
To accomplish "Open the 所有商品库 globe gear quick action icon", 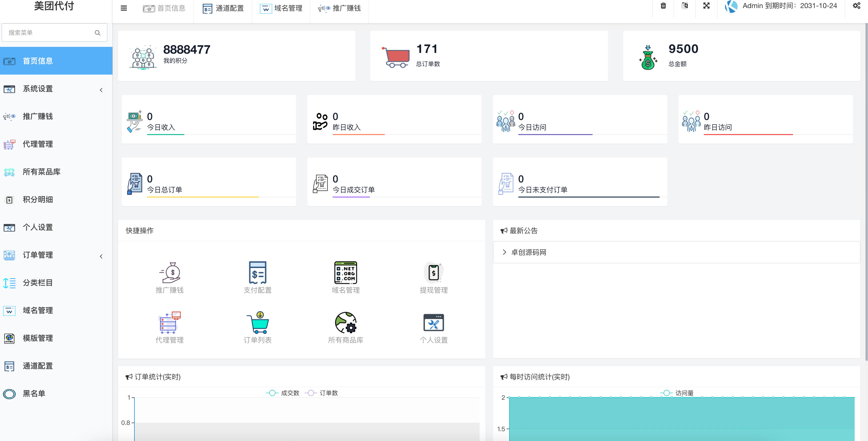I will click(345, 322).
